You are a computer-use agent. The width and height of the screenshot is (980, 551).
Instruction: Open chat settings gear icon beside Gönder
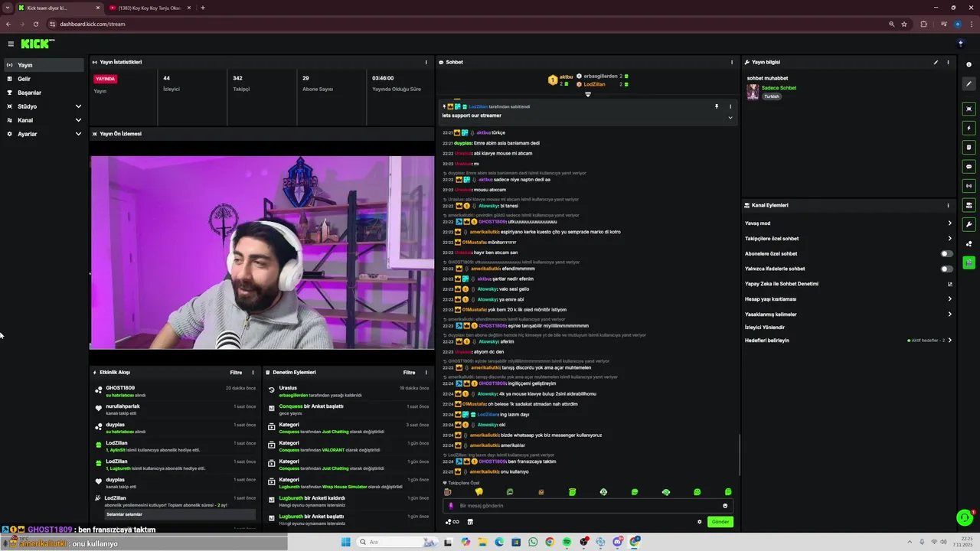coord(699,522)
